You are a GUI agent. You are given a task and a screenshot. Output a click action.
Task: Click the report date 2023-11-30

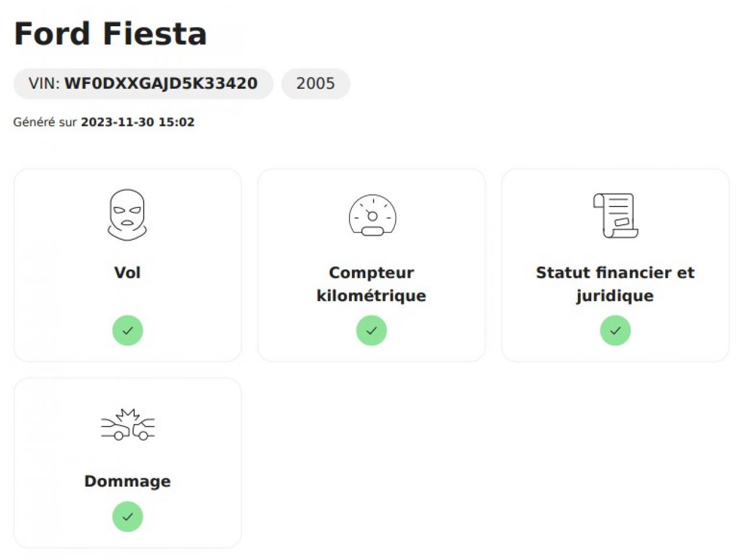click(117, 122)
